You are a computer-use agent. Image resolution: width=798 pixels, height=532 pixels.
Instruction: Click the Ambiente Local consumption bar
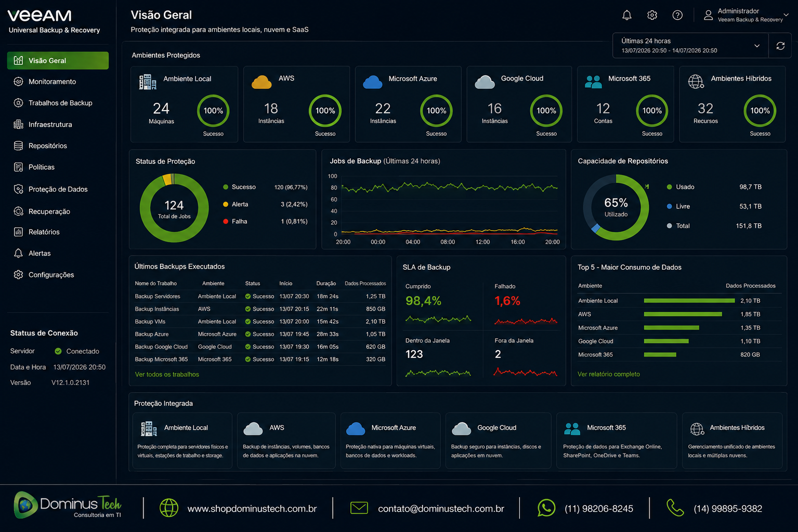tap(689, 300)
